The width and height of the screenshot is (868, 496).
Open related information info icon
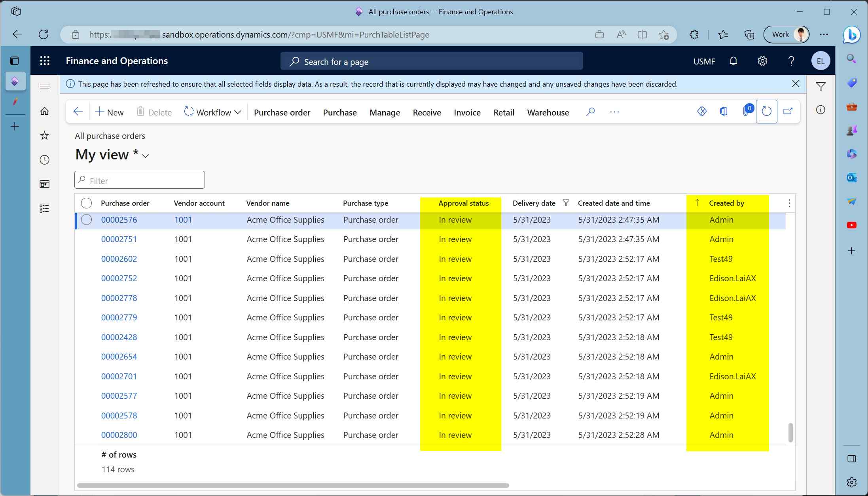[x=821, y=110]
